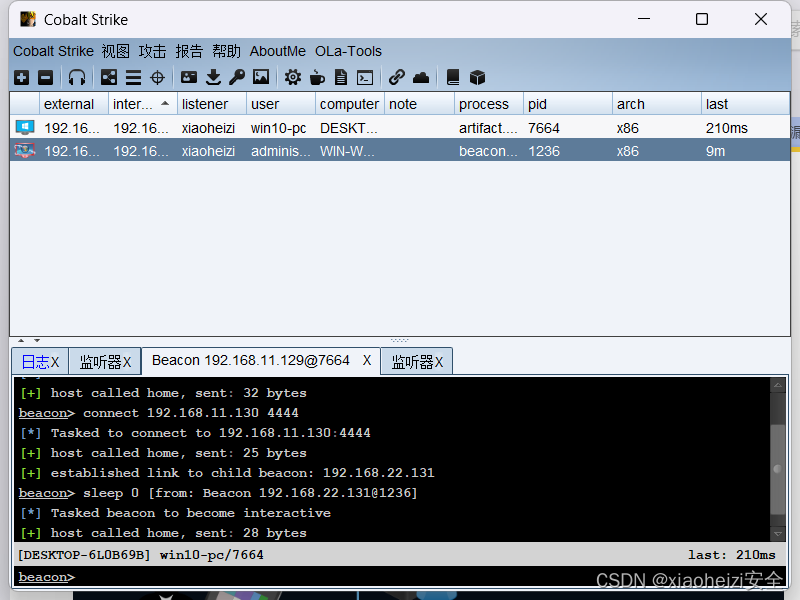Open the AboutMe menu
The width and height of the screenshot is (800, 600).
point(278,52)
